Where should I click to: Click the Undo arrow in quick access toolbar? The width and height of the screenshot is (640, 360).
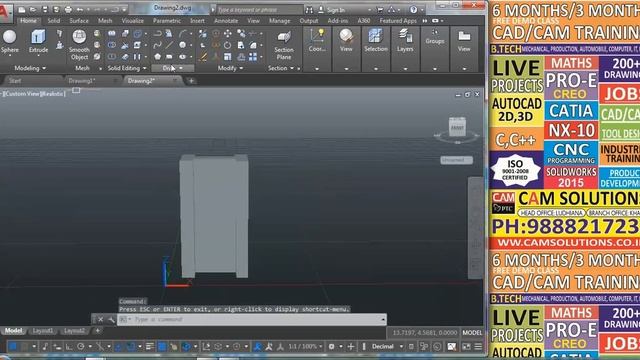[80, 9]
